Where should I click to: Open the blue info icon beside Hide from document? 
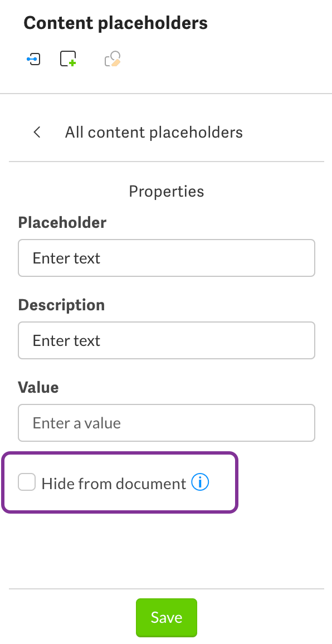tap(200, 482)
